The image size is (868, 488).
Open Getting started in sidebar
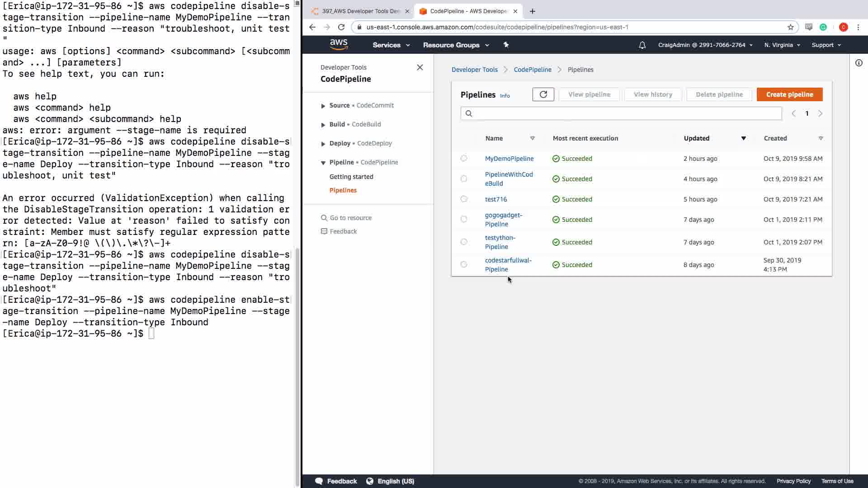[351, 177]
